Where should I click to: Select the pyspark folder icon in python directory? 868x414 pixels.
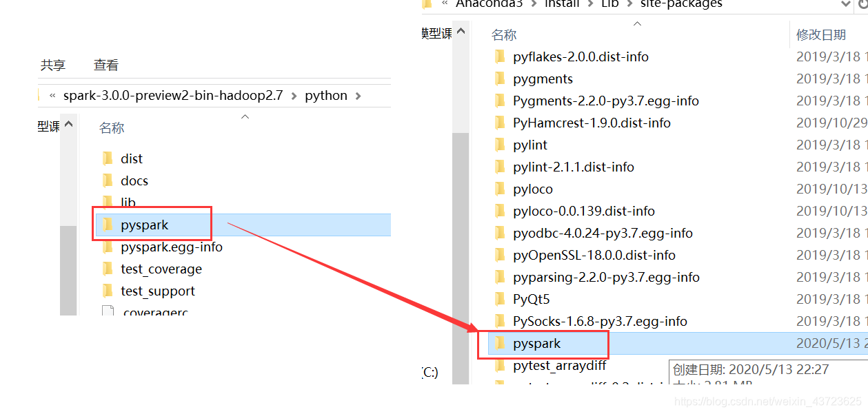[x=108, y=225]
